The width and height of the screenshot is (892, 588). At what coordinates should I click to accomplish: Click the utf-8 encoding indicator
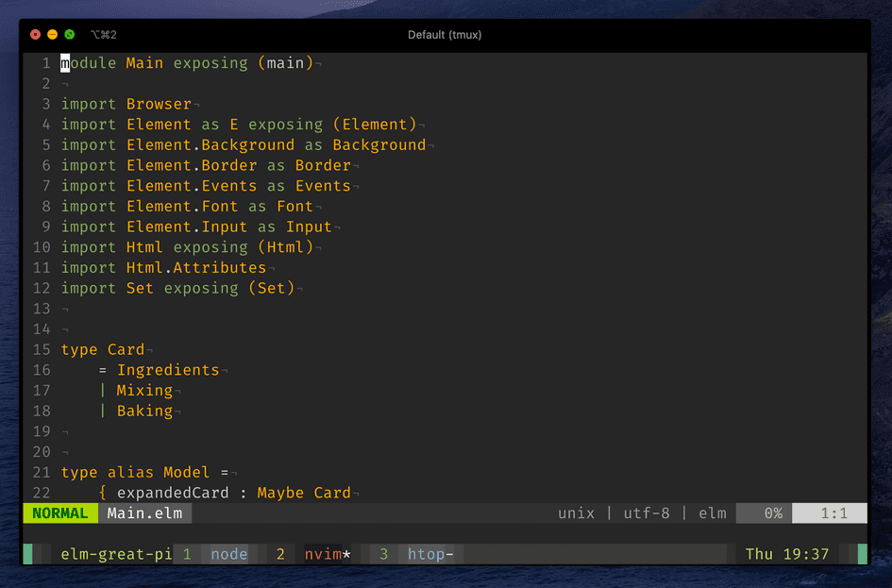[x=647, y=513]
